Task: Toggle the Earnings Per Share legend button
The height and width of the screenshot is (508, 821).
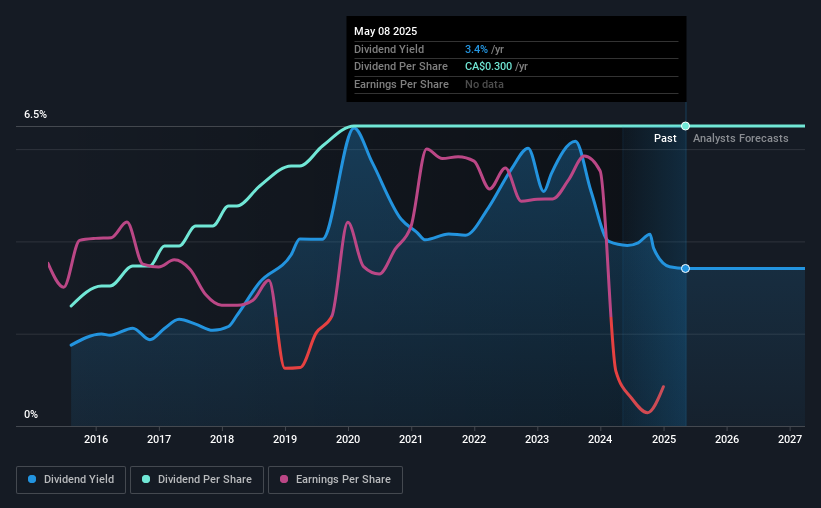Action: [335, 480]
